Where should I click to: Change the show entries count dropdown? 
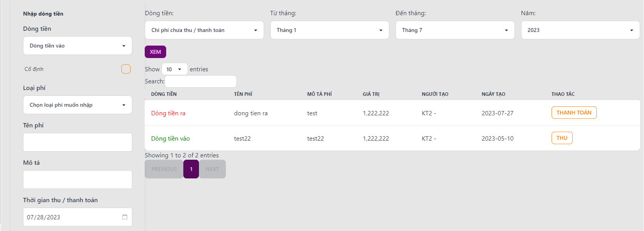pos(174,69)
